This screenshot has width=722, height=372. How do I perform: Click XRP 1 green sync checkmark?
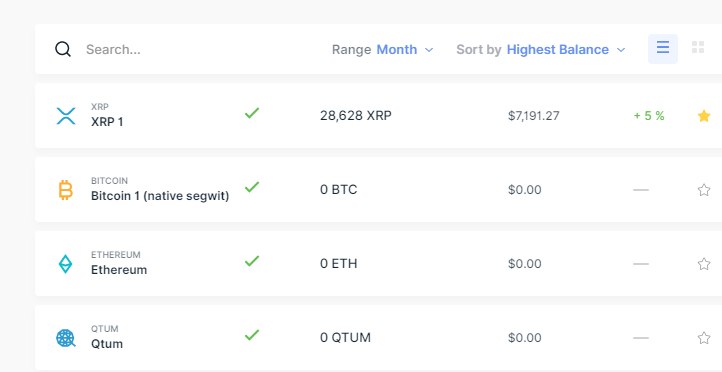click(252, 113)
